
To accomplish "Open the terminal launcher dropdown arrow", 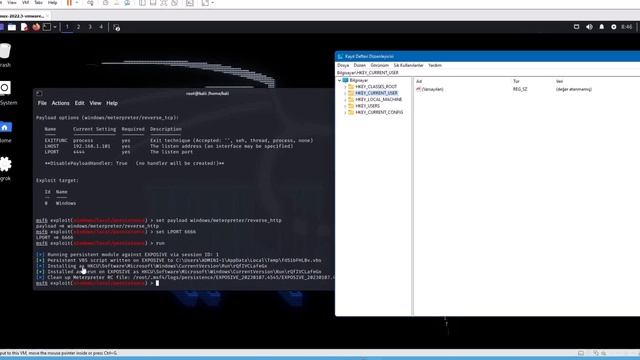I will pyautogui.click(x=55, y=27).
